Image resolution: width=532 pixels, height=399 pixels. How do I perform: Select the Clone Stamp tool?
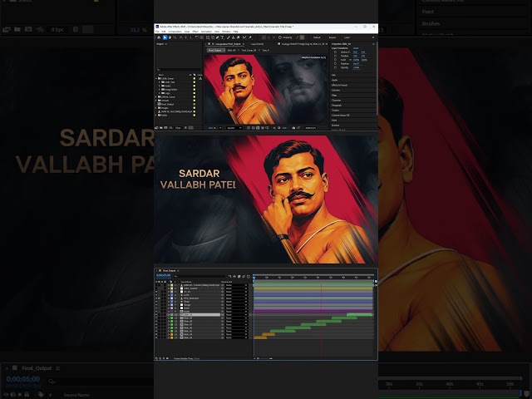click(x=233, y=37)
